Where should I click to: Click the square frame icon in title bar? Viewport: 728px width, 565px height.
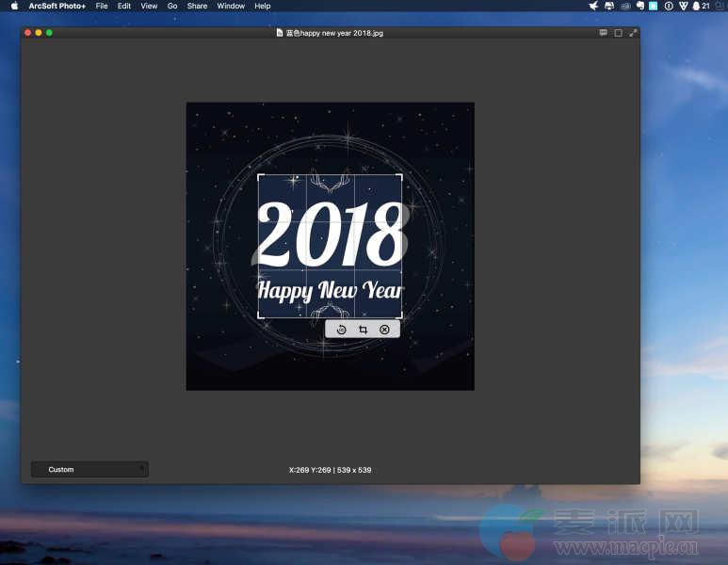click(618, 33)
